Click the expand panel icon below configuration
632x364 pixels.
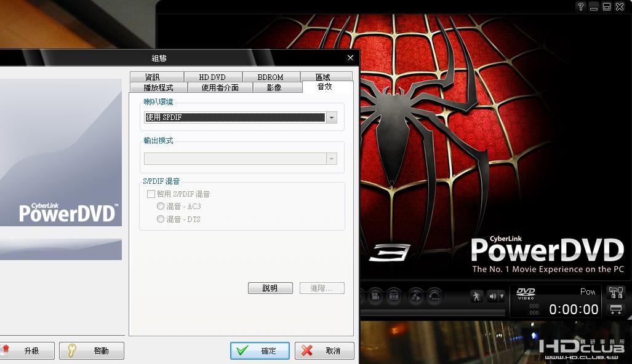tap(616, 309)
